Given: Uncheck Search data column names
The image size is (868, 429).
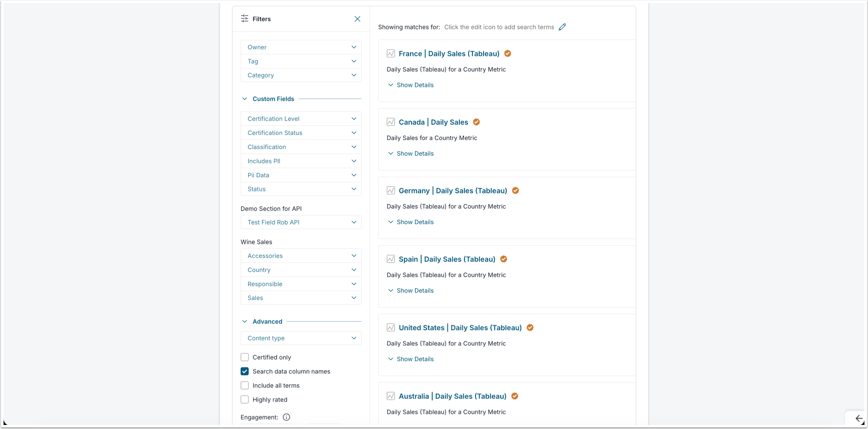Looking at the screenshot, I should click(x=245, y=372).
